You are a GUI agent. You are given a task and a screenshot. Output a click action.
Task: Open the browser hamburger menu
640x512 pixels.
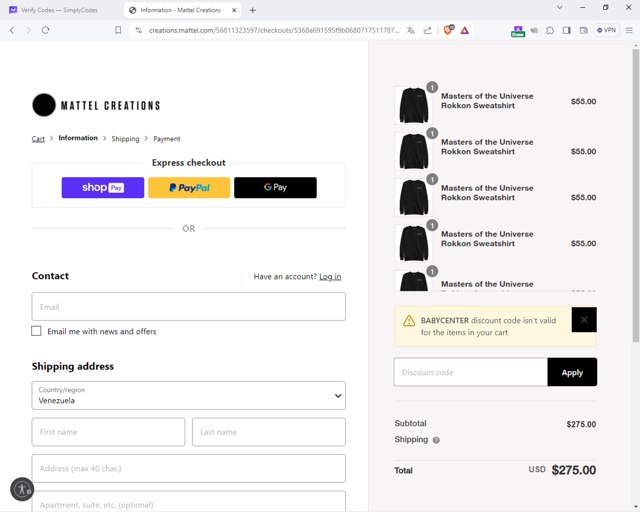tap(629, 30)
